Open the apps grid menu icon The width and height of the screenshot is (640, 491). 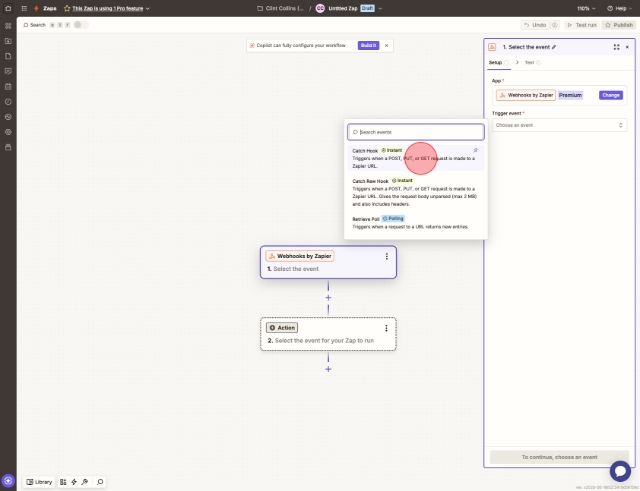[24, 8]
